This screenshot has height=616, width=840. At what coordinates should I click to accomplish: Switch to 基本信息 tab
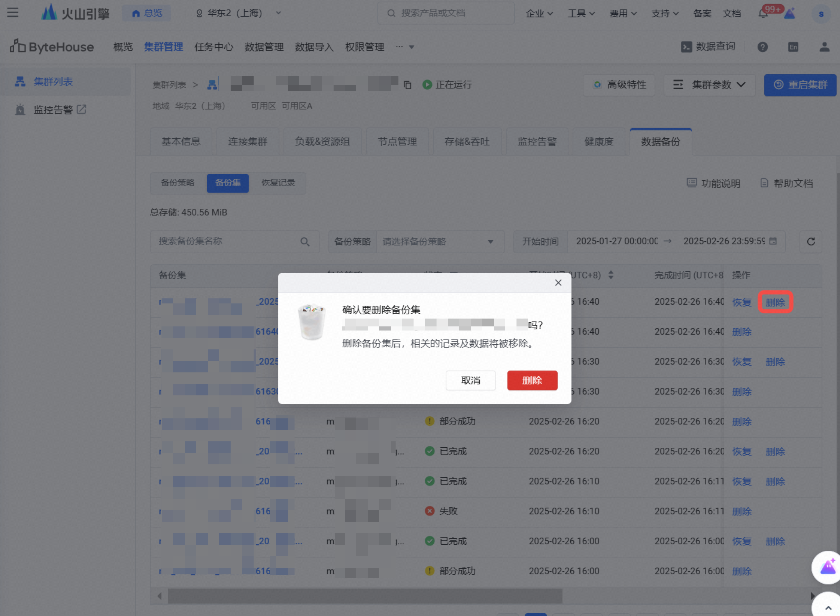(181, 141)
